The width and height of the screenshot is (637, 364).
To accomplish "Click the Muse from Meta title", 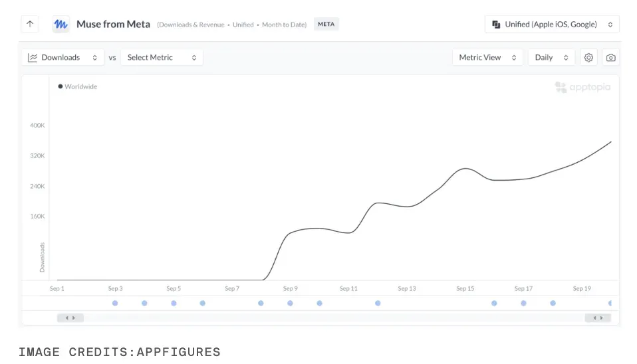I will 113,25.
